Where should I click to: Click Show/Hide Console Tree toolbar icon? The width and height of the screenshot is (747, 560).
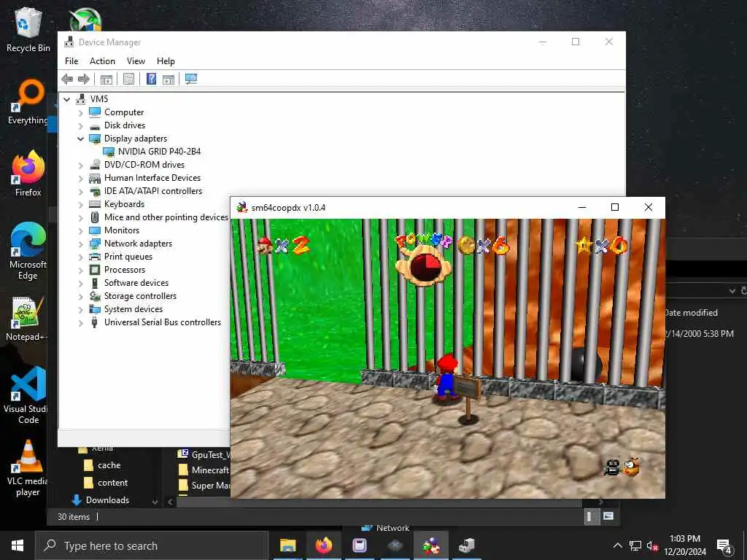107,79
